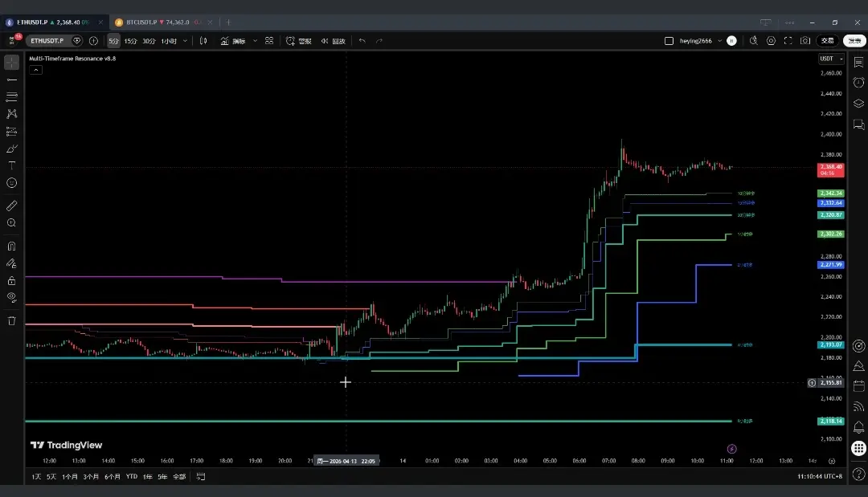Viewport: 868px width, 497px height.
Task: Redo the chart action
Action: click(x=379, y=41)
